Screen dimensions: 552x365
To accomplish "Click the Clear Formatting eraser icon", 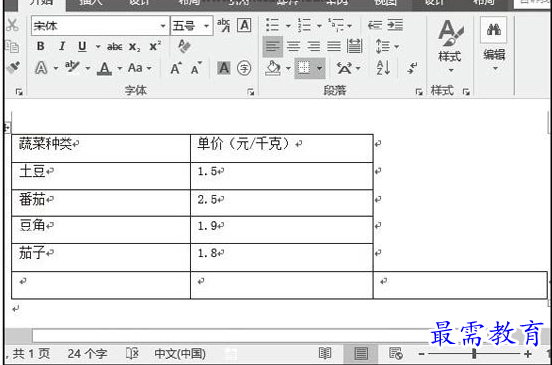I will tap(184, 46).
